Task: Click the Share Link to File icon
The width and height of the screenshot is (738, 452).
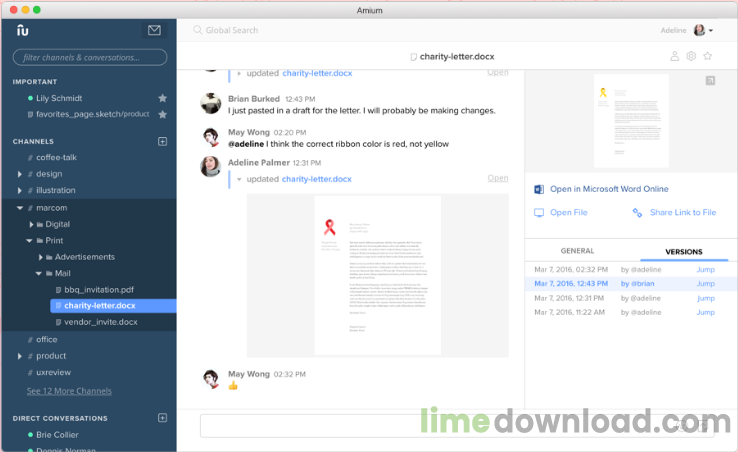Action: (x=638, y=212)
